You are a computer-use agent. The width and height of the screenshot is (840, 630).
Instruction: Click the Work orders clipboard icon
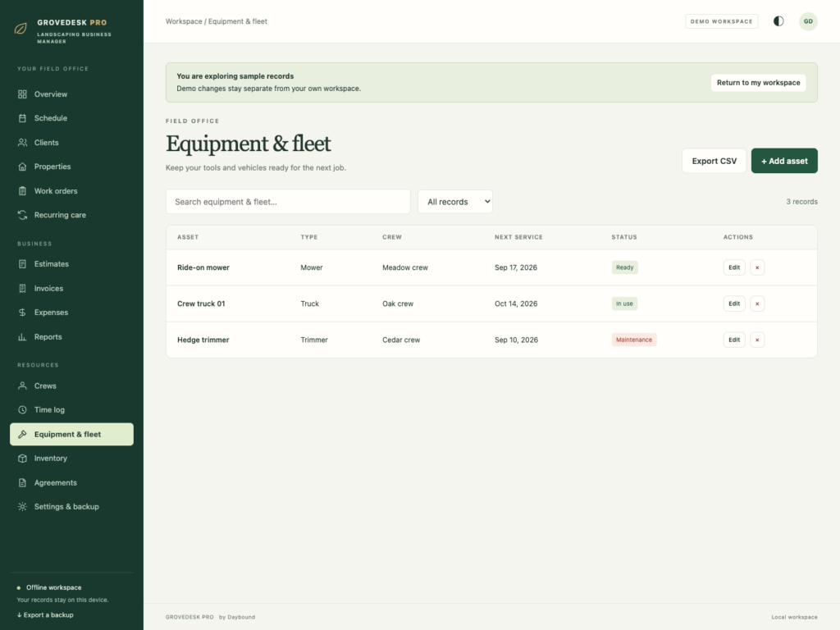[x=22, y=190]
